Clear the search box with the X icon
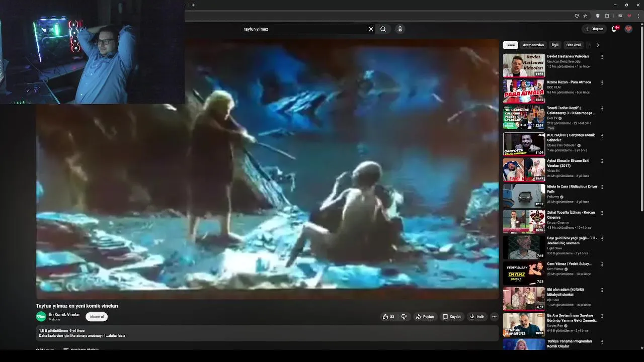The width and height of the screenshot is (644, 362). click(x=371, y=29)
